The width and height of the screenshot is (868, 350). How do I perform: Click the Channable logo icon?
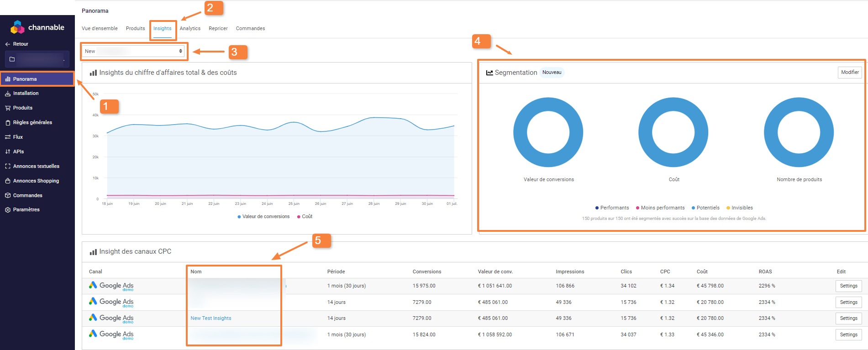[x=17, y=27]
